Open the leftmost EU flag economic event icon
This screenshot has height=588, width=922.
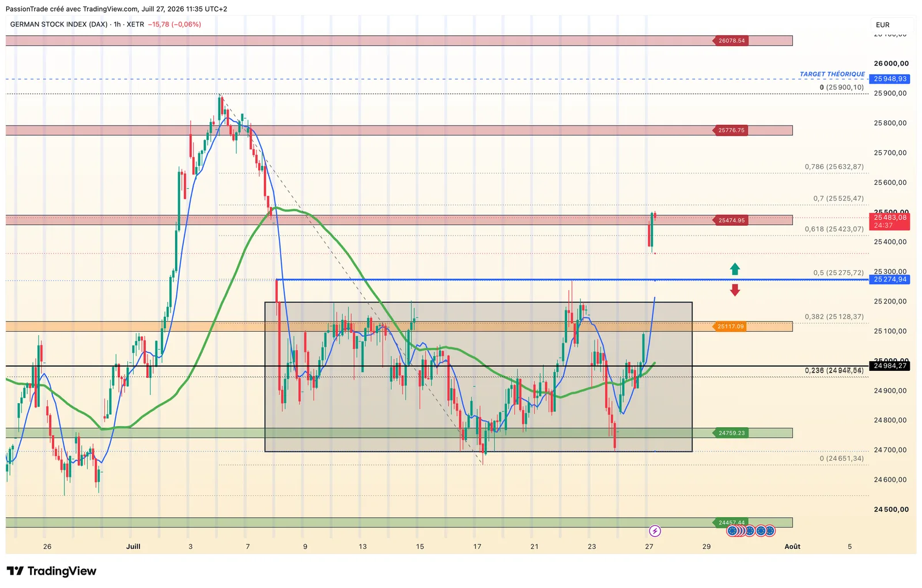pos(732,531)
